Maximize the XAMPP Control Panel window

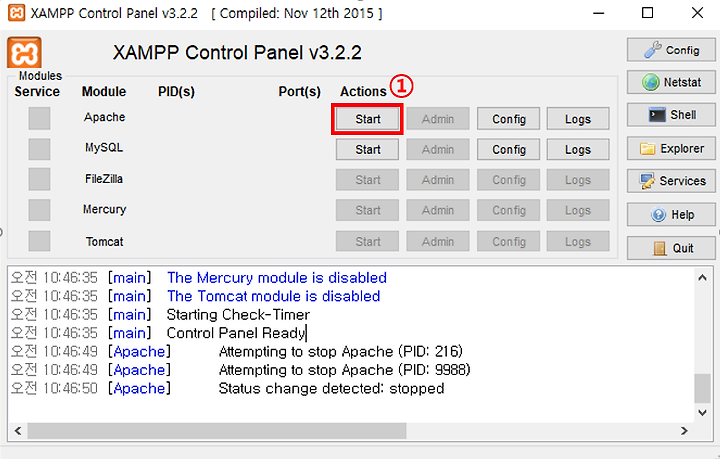tap(647, 13)
